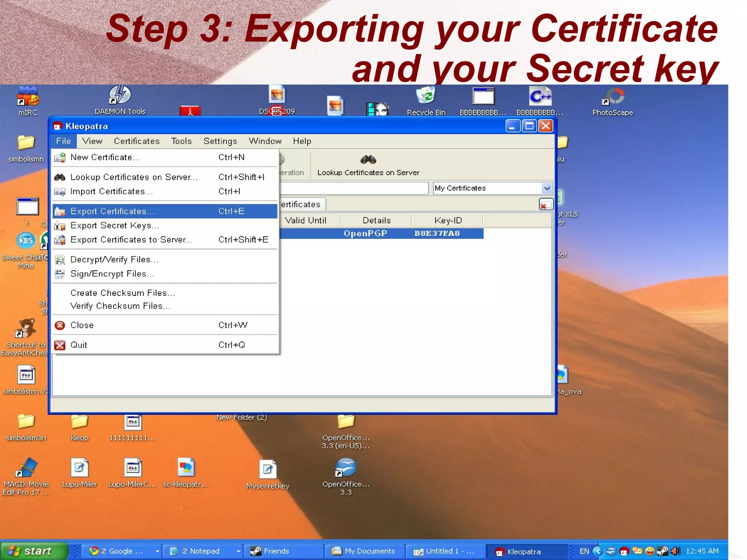Select Export Secret Keys entry
Screen dimensions: 747x560
tap(165, 225)
